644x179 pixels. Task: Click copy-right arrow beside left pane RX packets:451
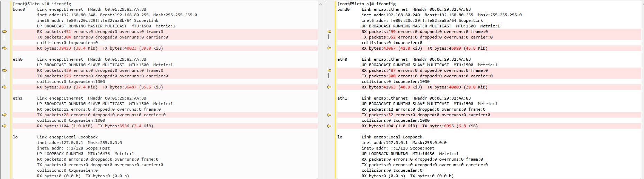click(x=5, y=32)
